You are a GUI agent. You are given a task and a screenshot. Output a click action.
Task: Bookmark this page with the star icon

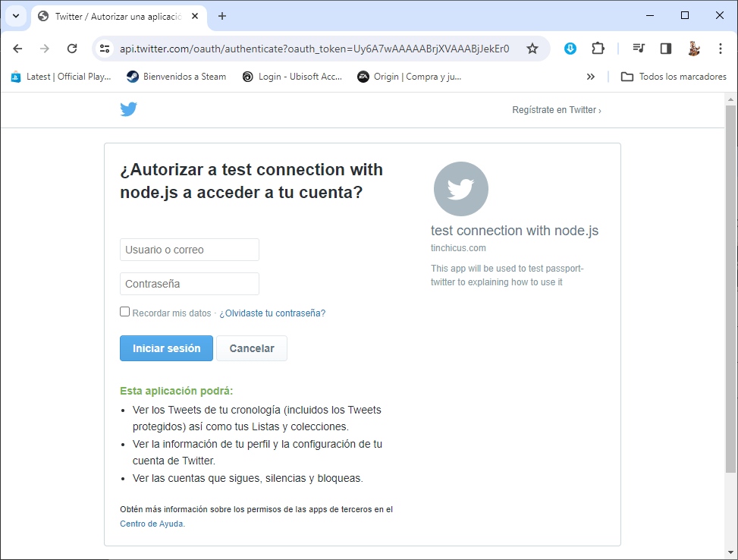(532, 49)
